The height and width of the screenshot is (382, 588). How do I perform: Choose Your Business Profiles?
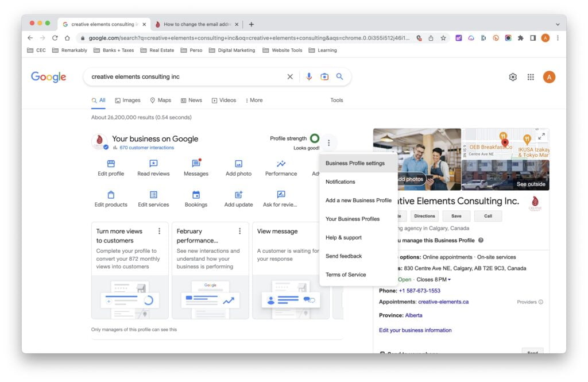pyautogui.click(x=358, y=219)
